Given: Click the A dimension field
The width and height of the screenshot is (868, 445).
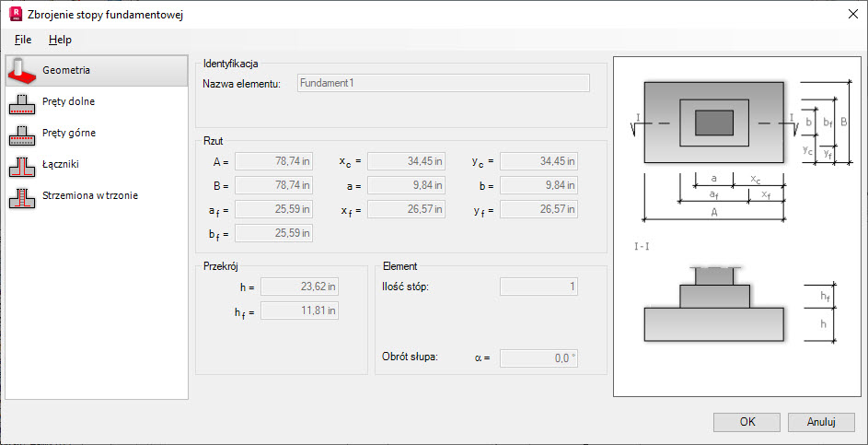Looking at the screenshot, I should point(273,161).
